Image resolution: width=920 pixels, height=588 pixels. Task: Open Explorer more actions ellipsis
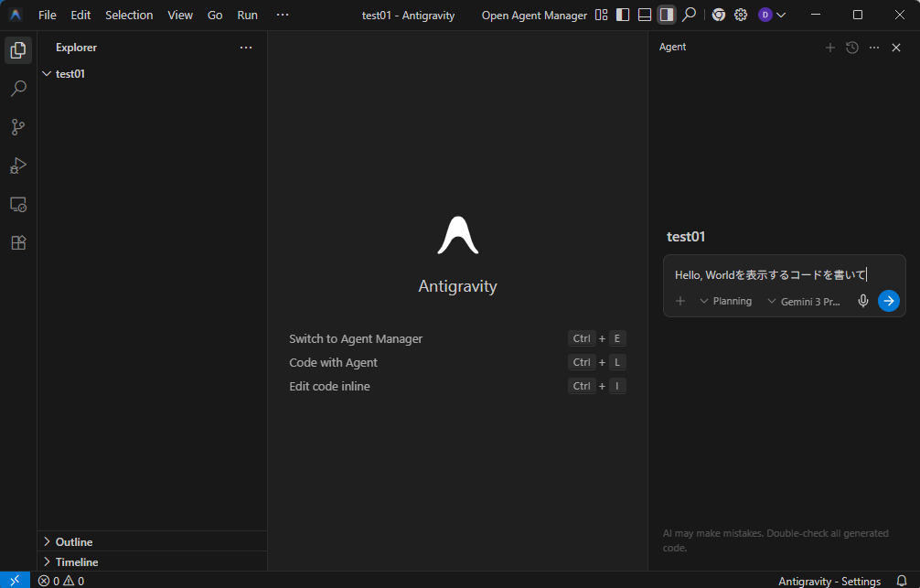click(x=246, y=48)
